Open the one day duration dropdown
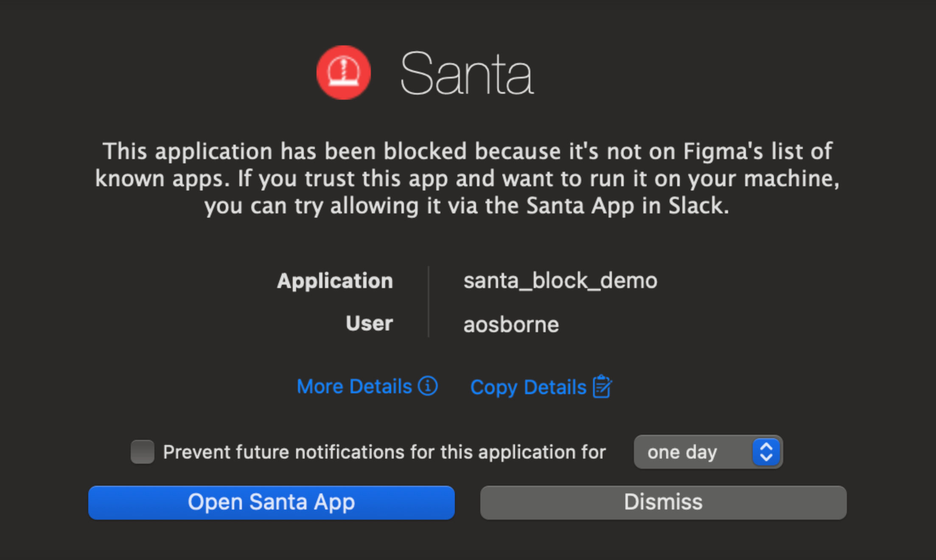The height and width of the screenshot is (560, 936). (708, 452)
